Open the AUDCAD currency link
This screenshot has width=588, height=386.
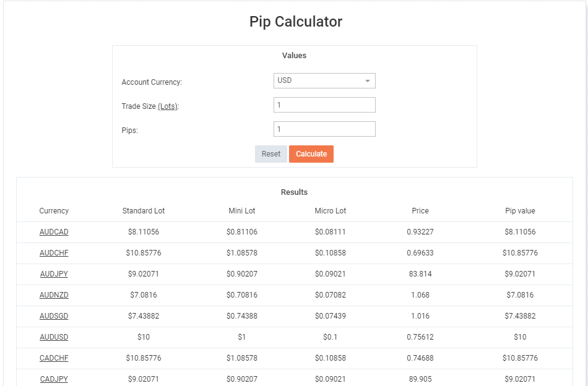(54, 232)
